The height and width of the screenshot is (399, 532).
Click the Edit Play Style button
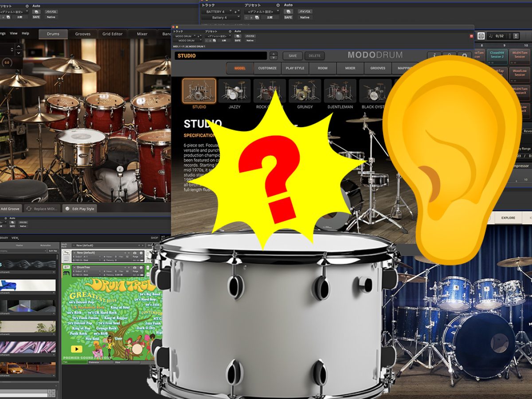(80, 208)
